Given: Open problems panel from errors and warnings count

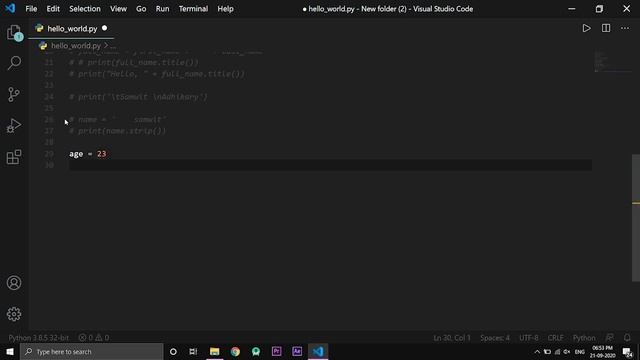Looking at the screenshot, I should [x=94, y=338].
